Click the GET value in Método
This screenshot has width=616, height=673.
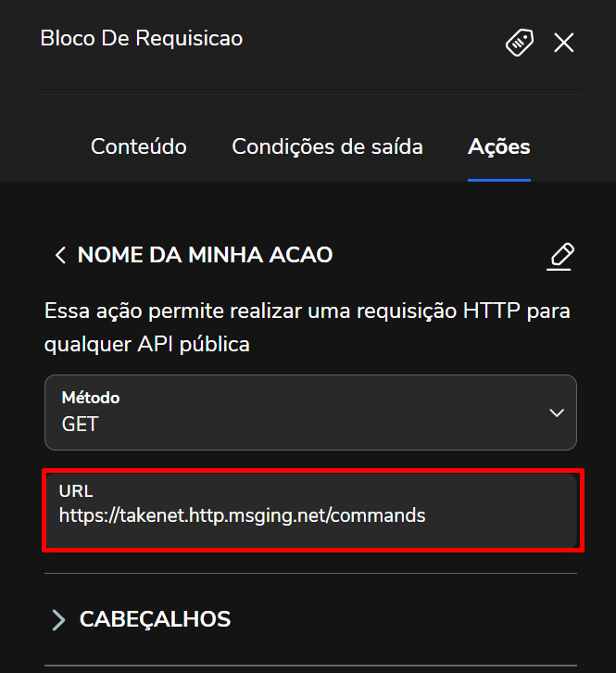[81, 425]
